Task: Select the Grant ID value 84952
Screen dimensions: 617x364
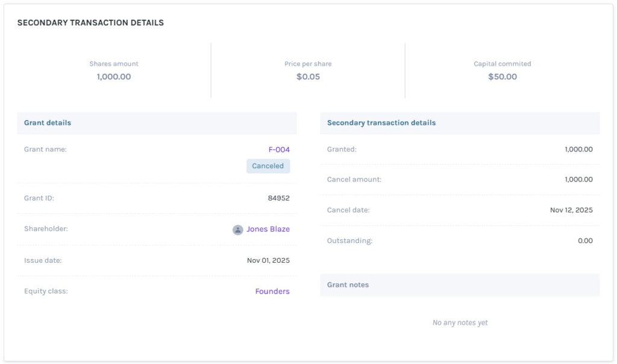Action: pos(280,198)
